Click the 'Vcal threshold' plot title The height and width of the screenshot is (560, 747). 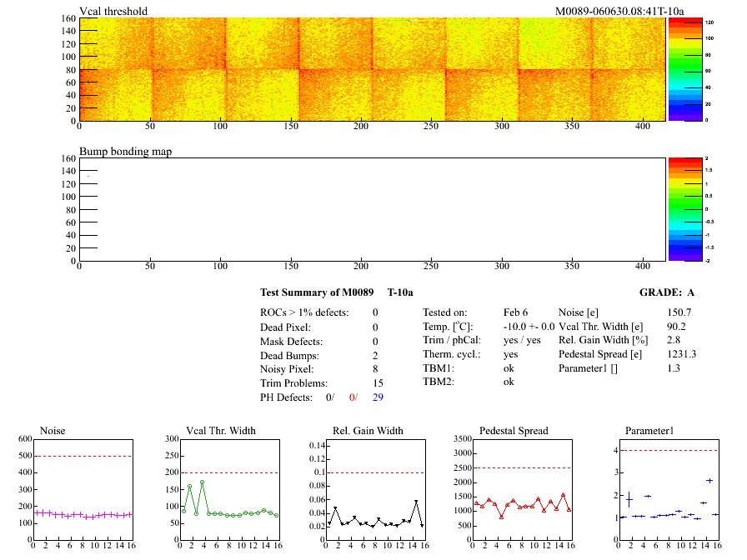pyautogui.click(x=113, y=11)
